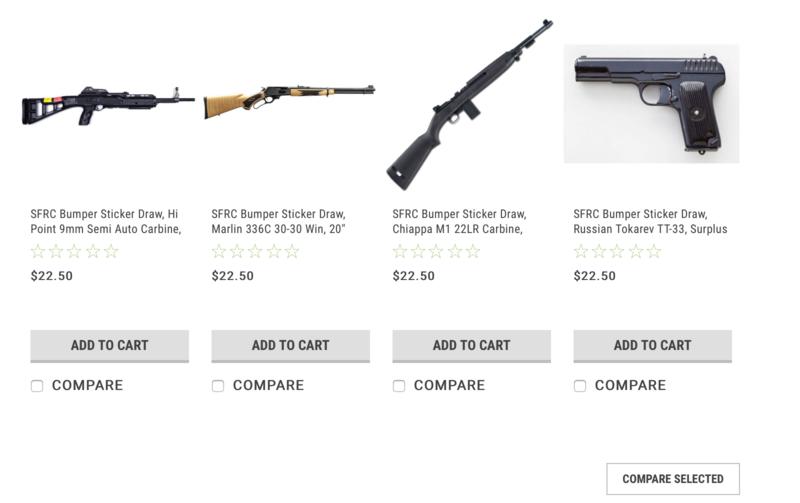Check Compare box for Tokarev TT-33
This screenshot has width=800, height=503.
(580, 386)
